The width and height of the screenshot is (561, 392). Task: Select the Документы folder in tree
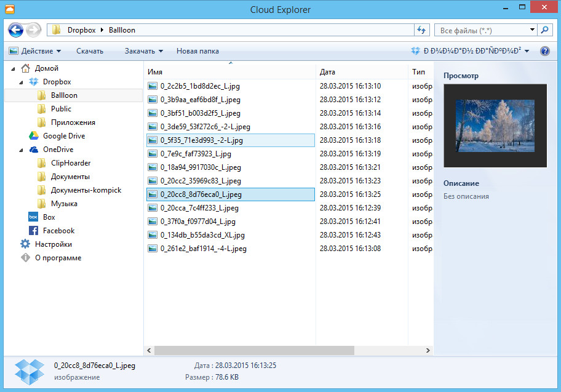tap(70, 177)
